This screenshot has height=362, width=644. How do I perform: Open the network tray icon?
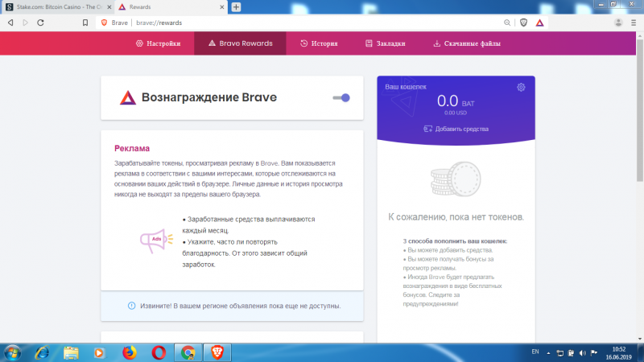point(559,353)
